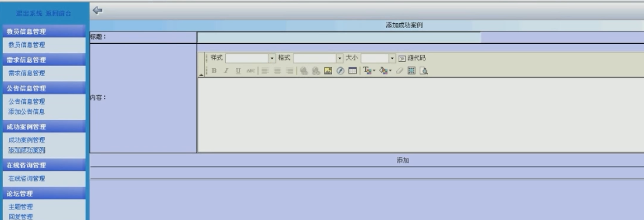This screenshot has width=644, height=220.
Task: Open 添加成功案例 sidebar link
Action: tap(27, 150)
